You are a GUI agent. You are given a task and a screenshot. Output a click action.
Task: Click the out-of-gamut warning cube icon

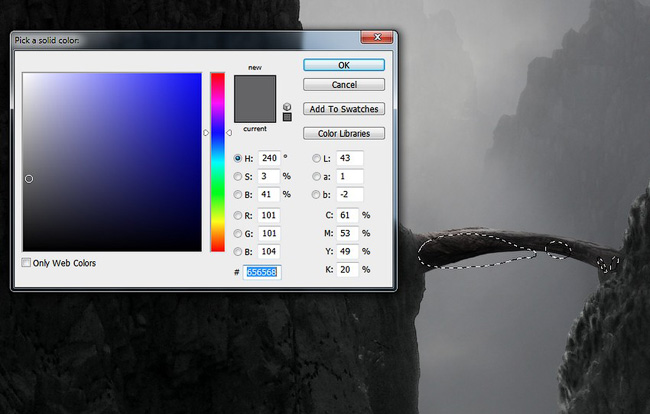[x=287, y=107]
